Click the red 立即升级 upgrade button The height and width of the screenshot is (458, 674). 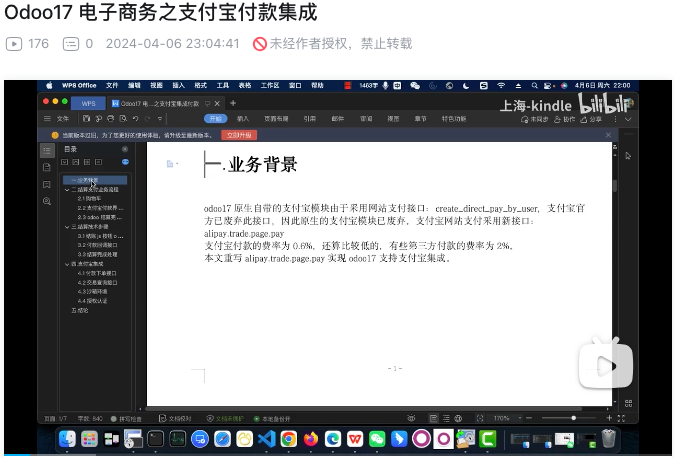point(239,135)
